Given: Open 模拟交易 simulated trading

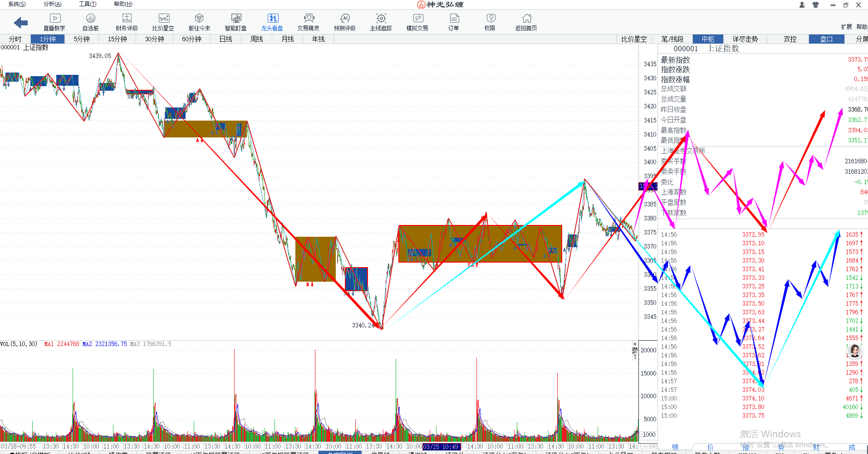Looking at the screenshot, I should (x=417, y=22).
